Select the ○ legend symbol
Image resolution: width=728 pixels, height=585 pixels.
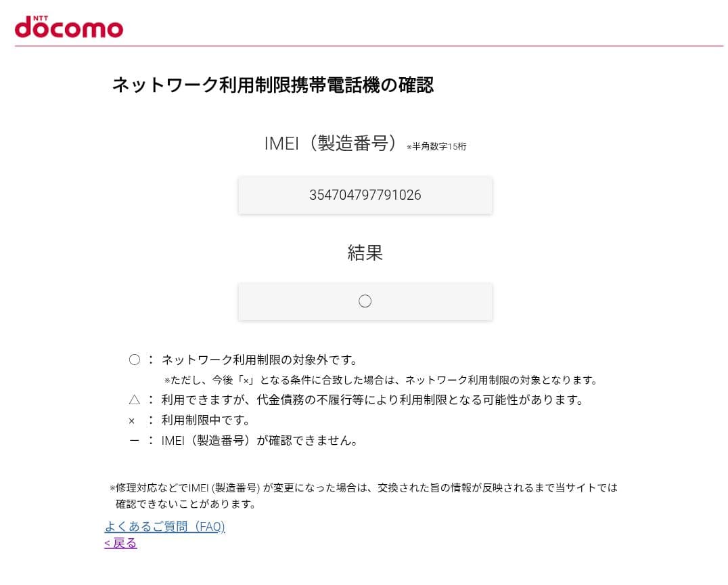point(134,360)
